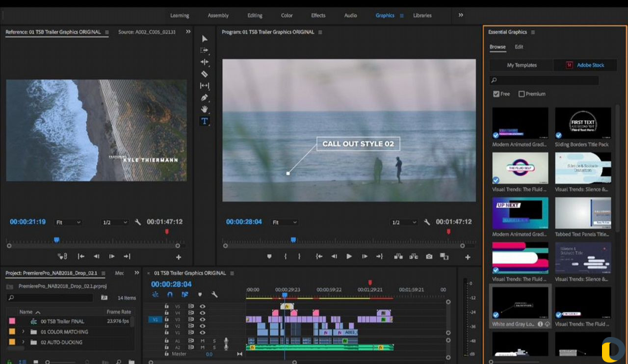Open Reference monitor Fit zoom dropdown
This screenshot has height=364, width=628.
[x=68, y=222]
